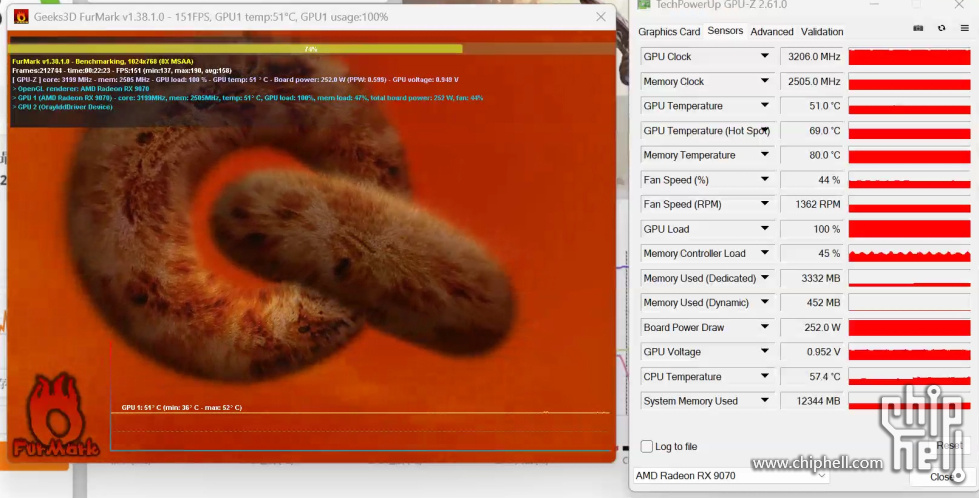The height and width of the screenshot is (498, 979).
Task: Click the 12344 MB System Memory value
Action: click(x=811, y=401)
